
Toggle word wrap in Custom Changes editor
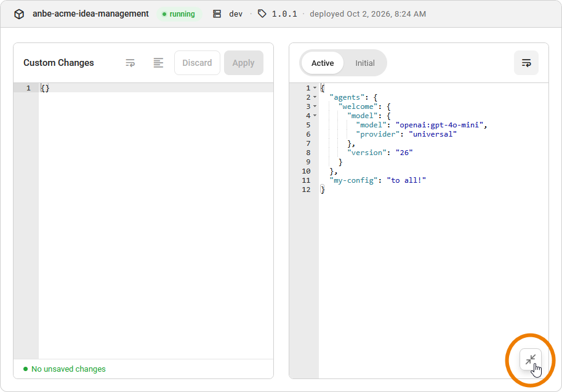(x=130, y=63)
